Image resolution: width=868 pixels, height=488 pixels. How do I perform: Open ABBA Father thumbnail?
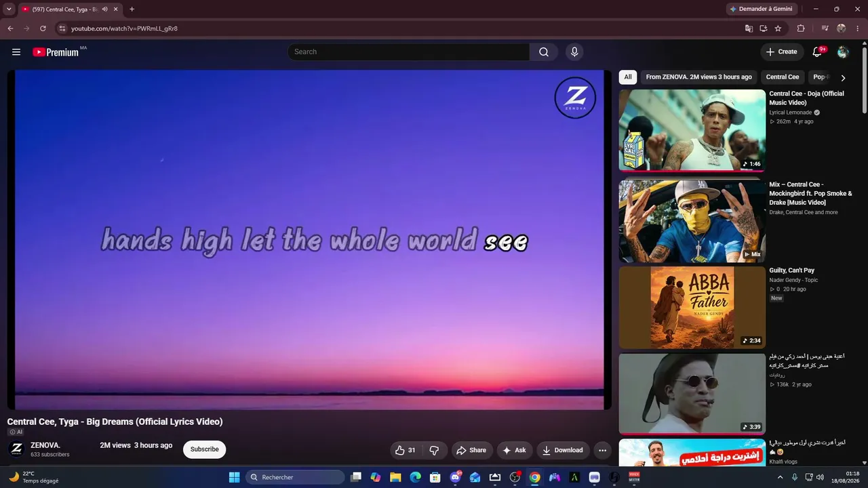click(692, 308)
